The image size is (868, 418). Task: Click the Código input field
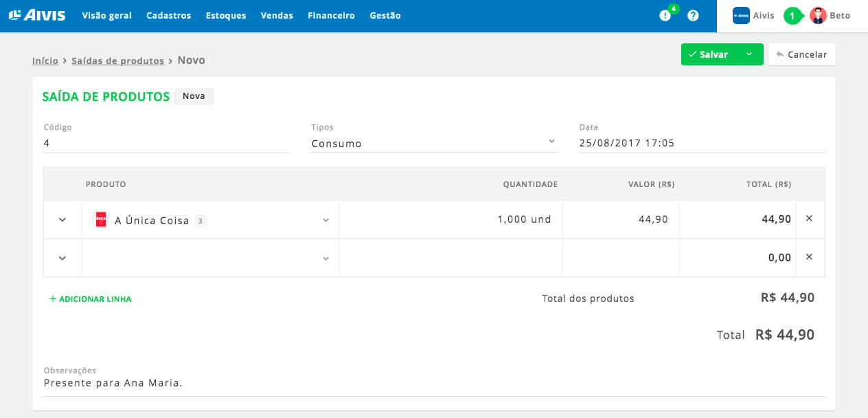point(166,143)
